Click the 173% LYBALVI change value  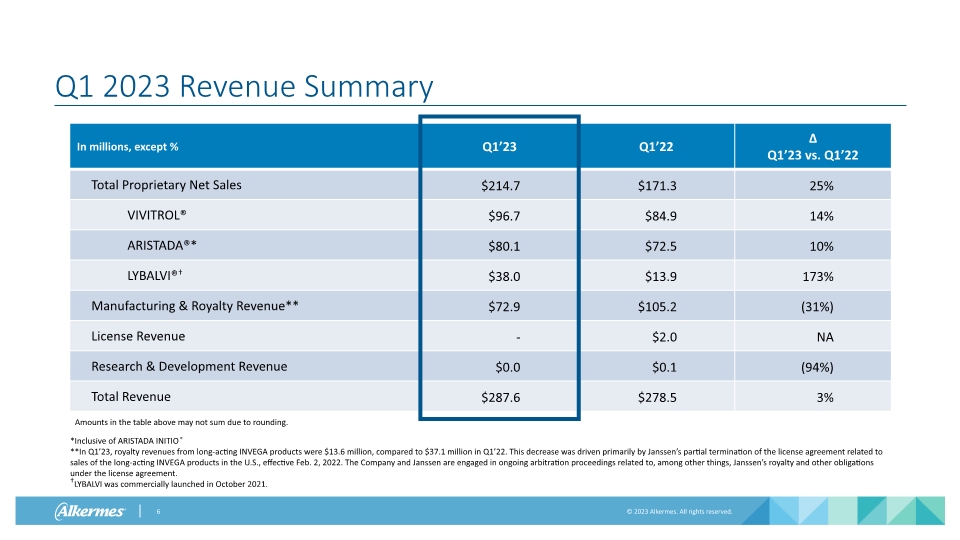pos(822,276)
